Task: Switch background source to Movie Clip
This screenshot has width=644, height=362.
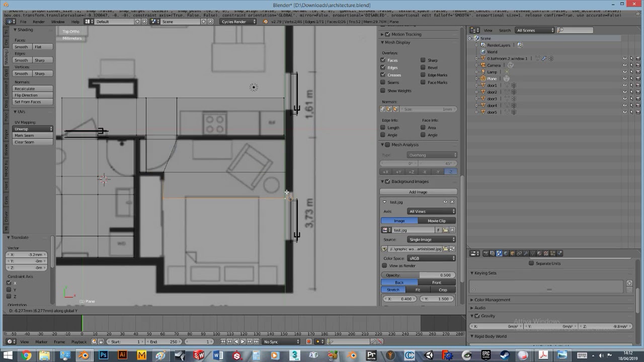Action: click(x=437, y=221)
